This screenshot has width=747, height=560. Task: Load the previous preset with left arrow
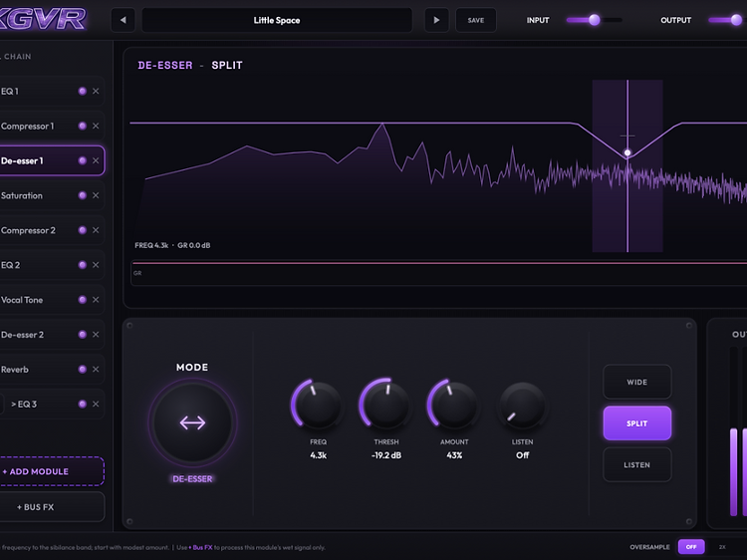pyautogui.click(x=123, y=20)
